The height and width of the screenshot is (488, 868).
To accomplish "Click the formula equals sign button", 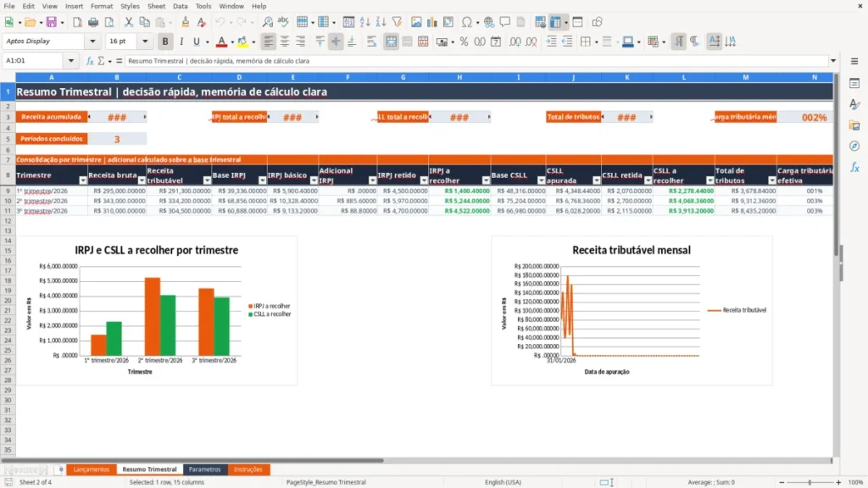I will pos(119,61).
